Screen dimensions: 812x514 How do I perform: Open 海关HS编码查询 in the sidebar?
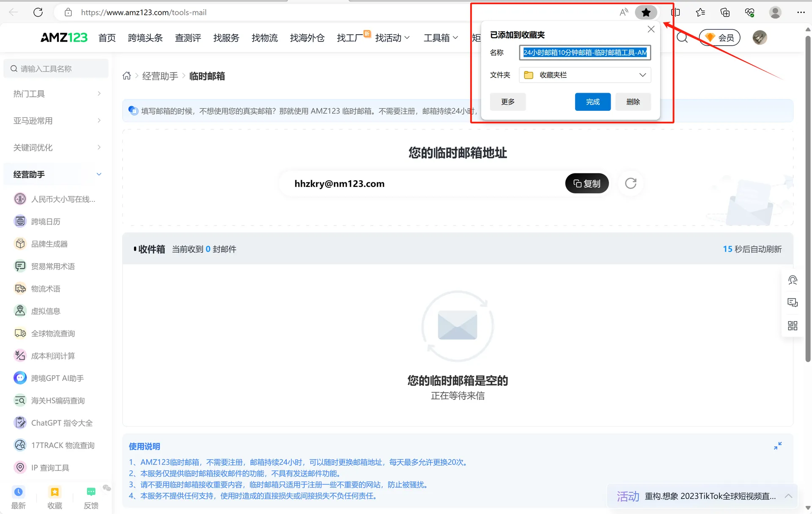pyautogui.click(x=58, y=401)
